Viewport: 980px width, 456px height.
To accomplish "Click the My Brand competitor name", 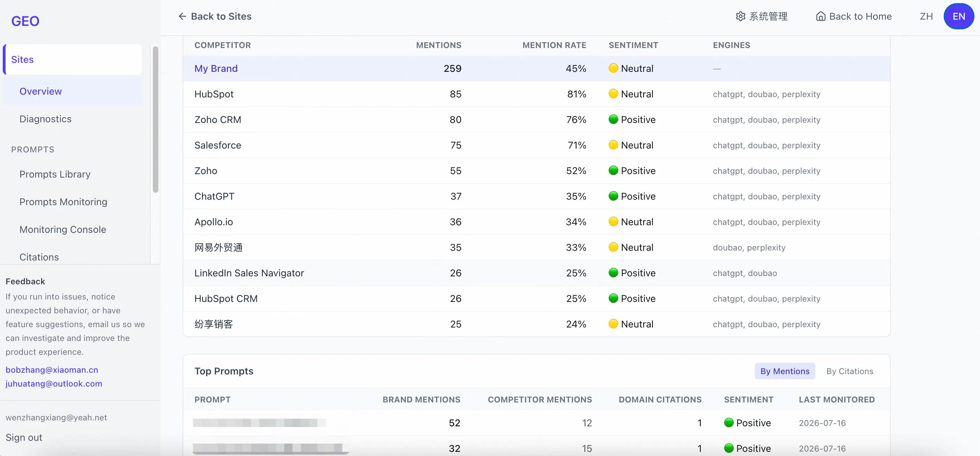I will click(216, 68).
